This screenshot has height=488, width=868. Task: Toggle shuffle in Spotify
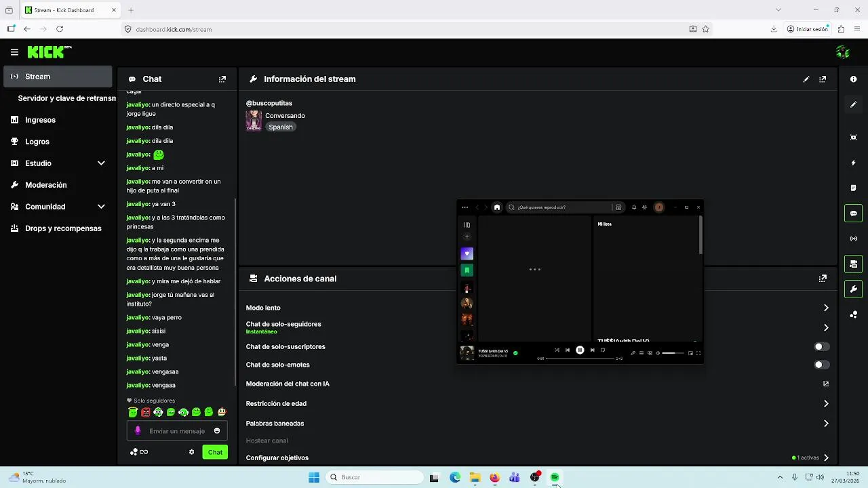(557, 350)
